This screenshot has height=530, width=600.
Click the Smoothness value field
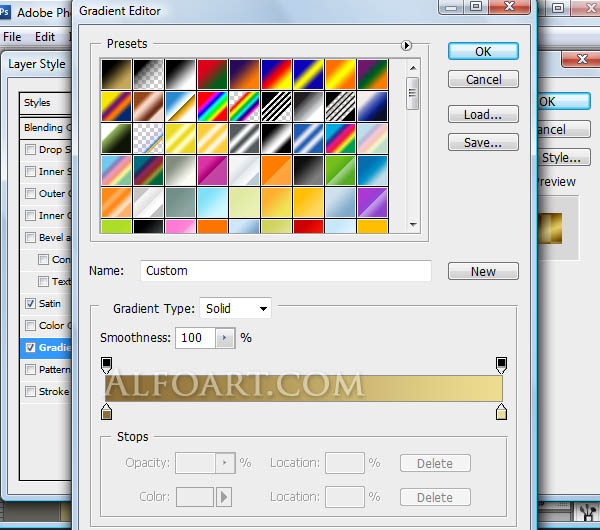(196, 338)
